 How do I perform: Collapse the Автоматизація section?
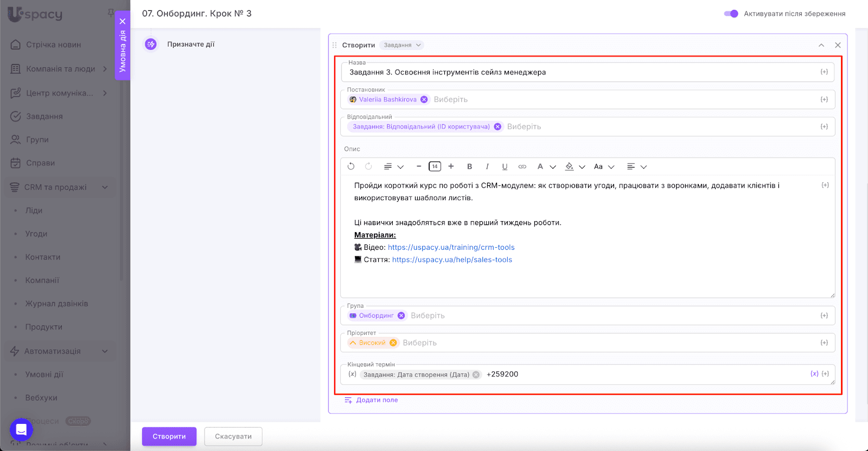[105, 351]
